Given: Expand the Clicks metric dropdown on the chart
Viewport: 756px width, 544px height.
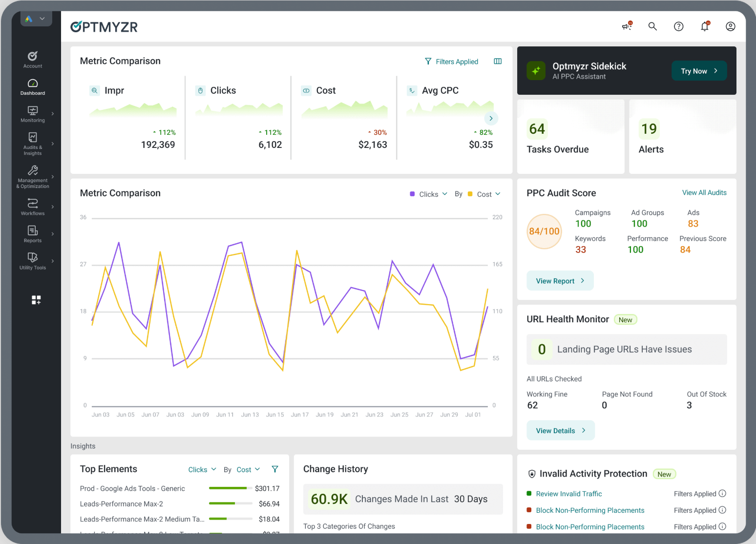Looking at the screenshot, I should click(x=428, y=194).
